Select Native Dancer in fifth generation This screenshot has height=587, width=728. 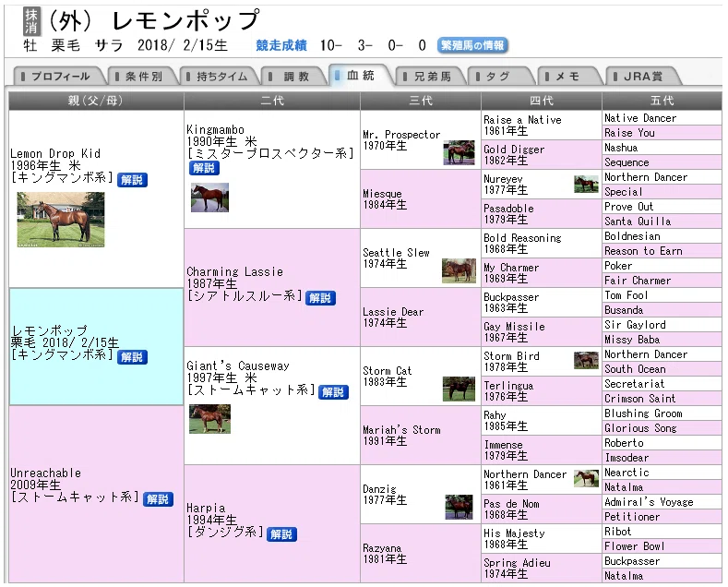click(x=662, y=118)
